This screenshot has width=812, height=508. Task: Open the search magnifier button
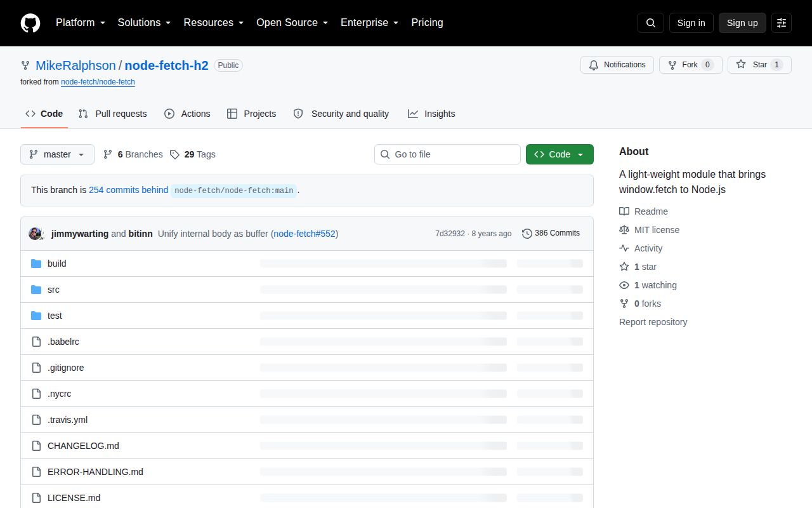tap(651, 23)
